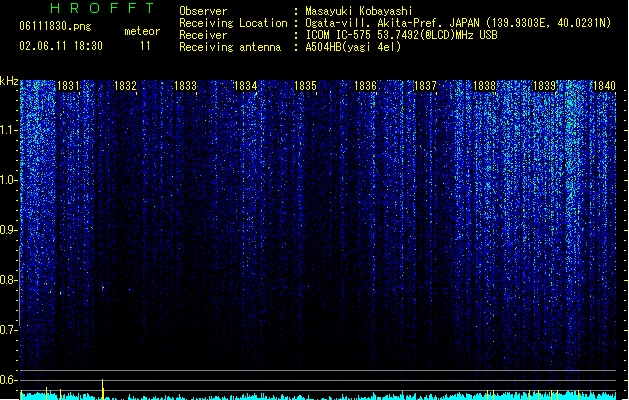Screen dimensions: 629x400
Task: Select the file name 06111830.png
Action: pyautogui.click(x=55, y=26)
